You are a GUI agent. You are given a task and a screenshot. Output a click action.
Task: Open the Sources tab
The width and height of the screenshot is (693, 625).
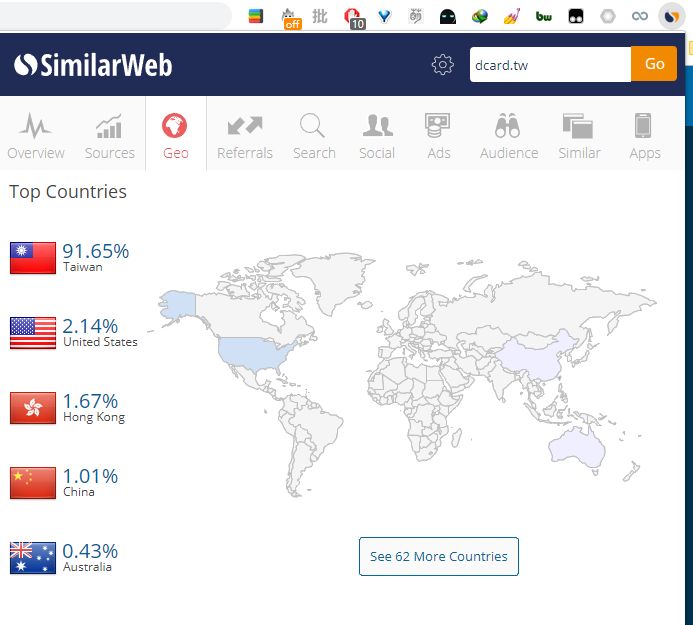109,135
